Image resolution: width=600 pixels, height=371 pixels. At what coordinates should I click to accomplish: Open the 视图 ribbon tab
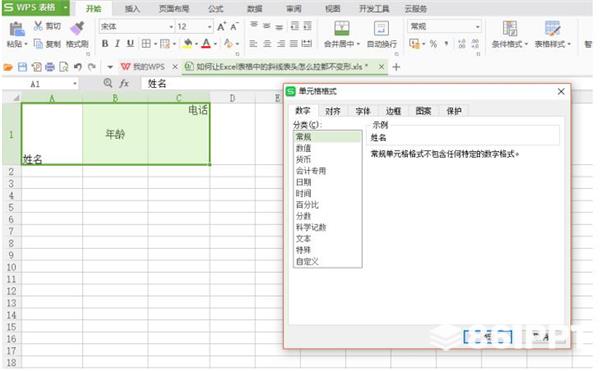(x=332, y=8)
